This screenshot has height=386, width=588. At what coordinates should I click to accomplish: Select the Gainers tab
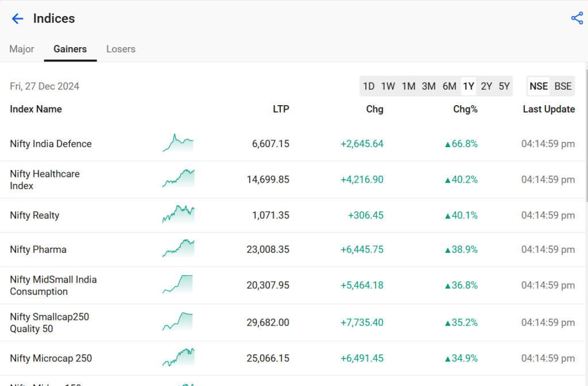coord(70,49)
